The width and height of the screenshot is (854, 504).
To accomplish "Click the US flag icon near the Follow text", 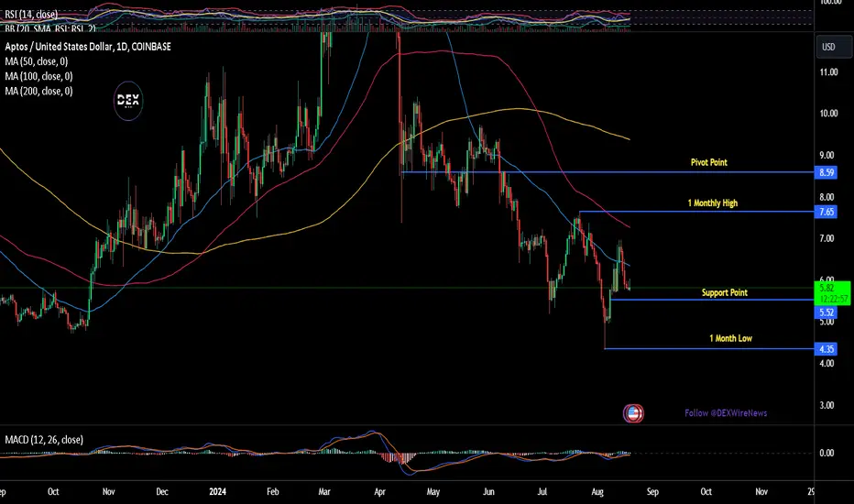I will tap(633, 413).
